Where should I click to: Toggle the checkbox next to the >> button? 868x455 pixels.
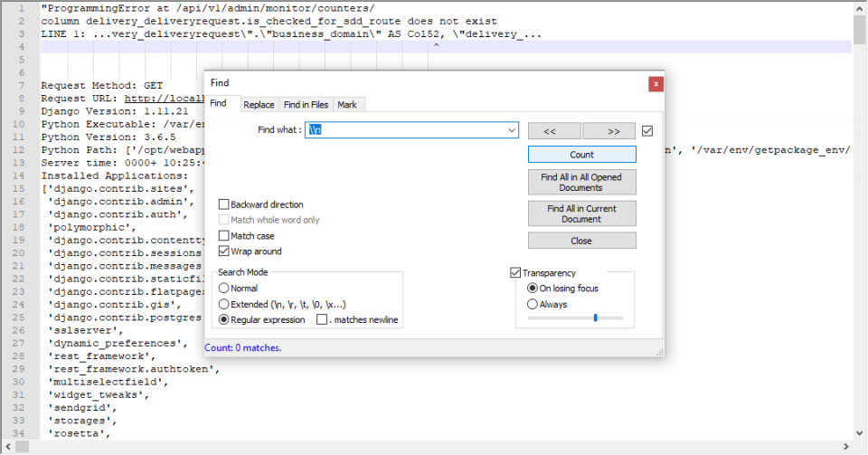(647, 131)
